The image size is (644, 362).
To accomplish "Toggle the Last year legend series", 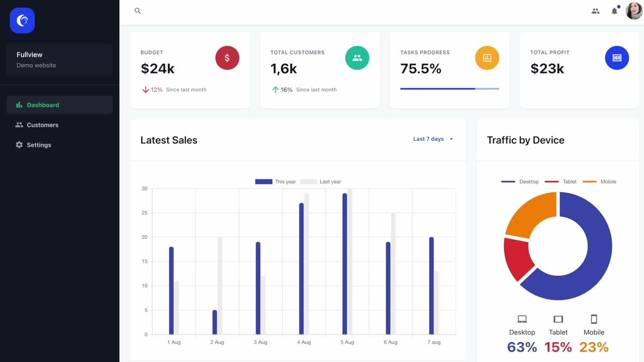I will click(320, 182).
